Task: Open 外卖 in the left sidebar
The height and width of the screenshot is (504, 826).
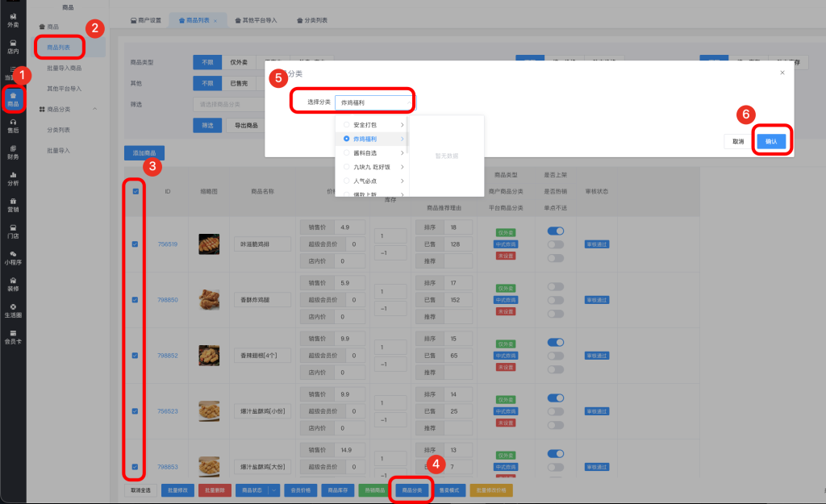Action: pos(13,19)
